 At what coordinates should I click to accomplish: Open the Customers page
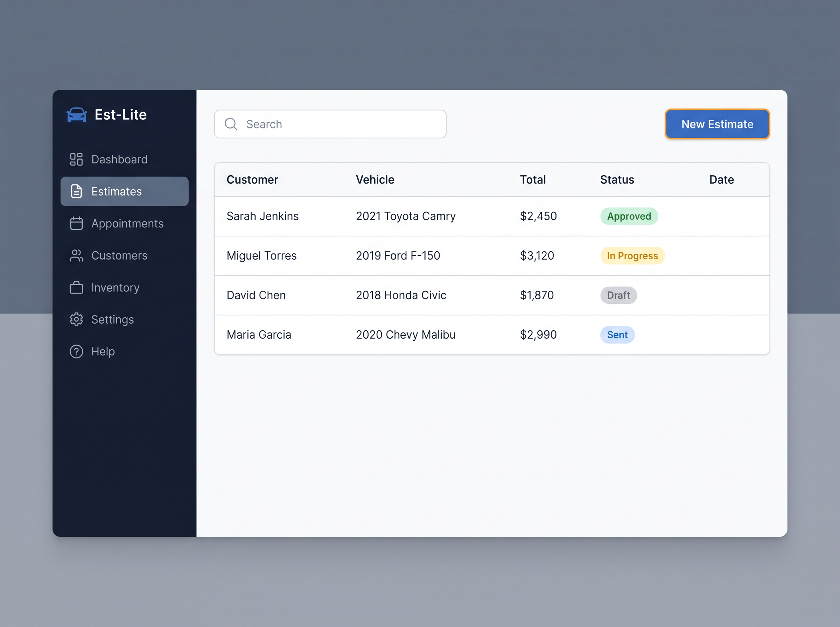pyautogui.click(x=125, y=255)
